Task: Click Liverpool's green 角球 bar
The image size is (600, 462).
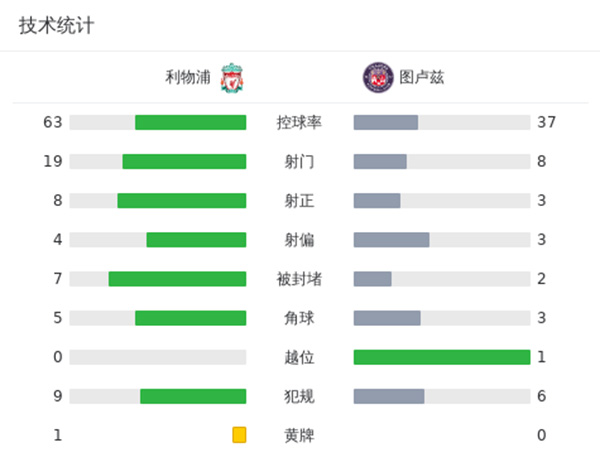Action: 190,318
